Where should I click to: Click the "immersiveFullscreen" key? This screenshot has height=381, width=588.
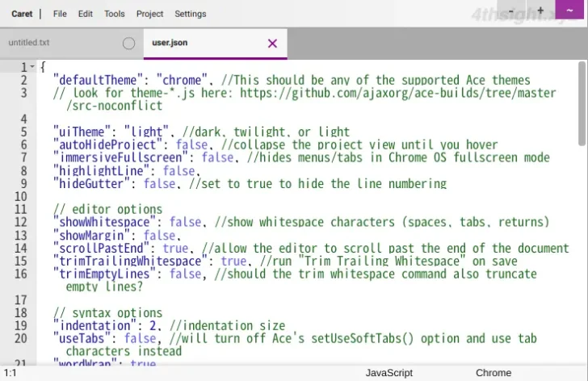(x=120, y=157)
